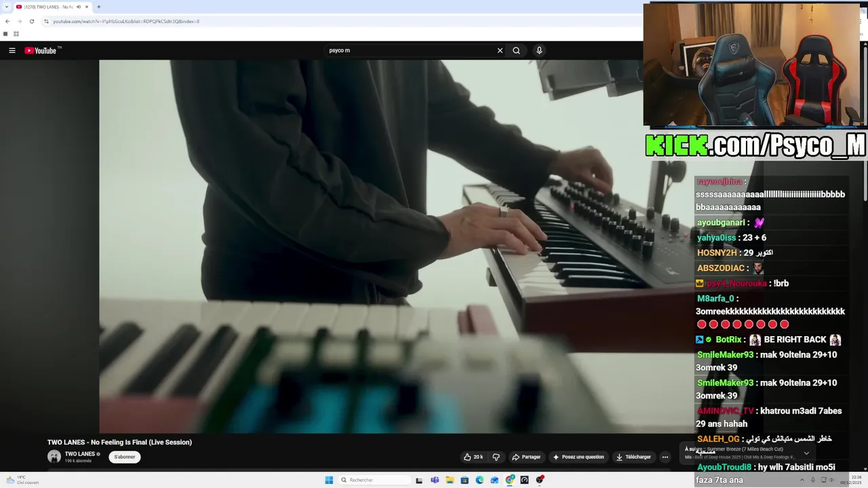Open Task View from the taskbar
868x488 pixels.
click(419, 480)
